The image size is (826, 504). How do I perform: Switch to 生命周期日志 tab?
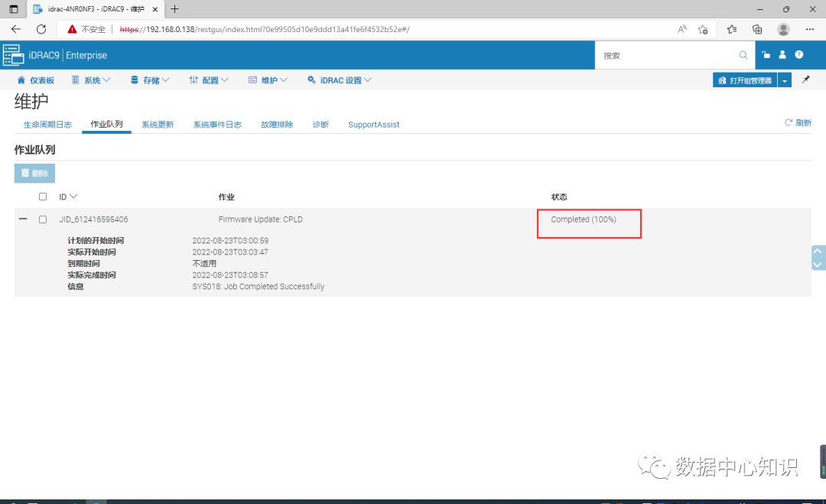tap(47, 125)
